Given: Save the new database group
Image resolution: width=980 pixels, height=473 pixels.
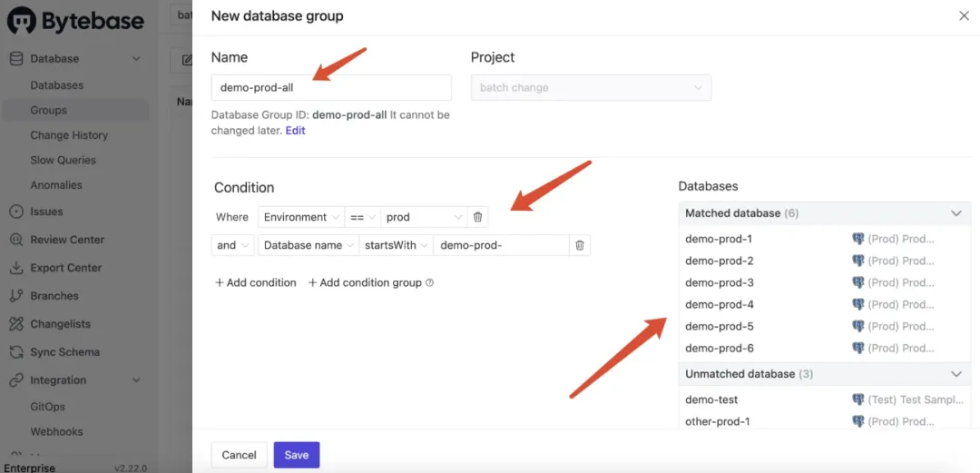Looking at the screenshot, I should (x=297, y=455).
